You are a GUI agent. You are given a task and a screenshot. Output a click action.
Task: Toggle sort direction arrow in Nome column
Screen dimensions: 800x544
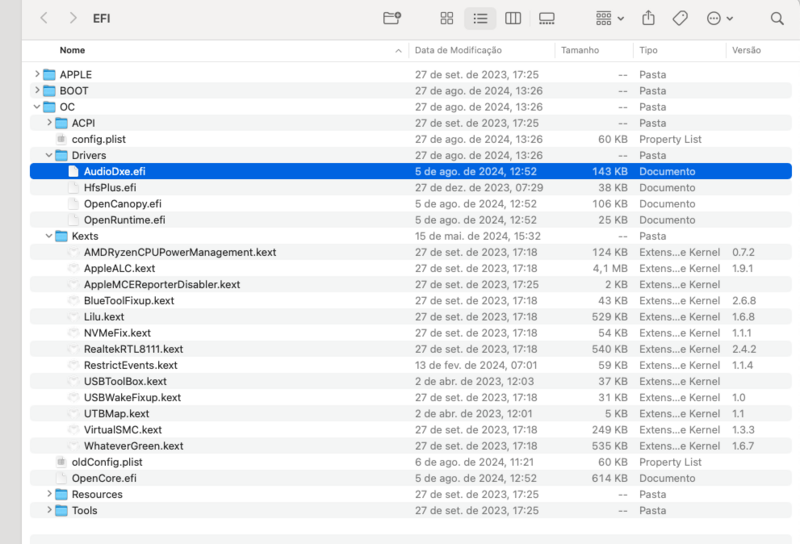398,51
